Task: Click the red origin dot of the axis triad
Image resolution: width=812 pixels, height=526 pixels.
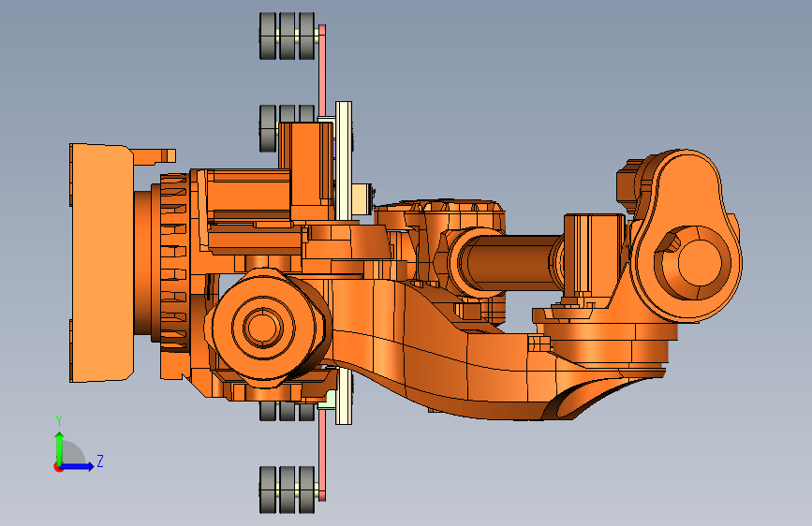Action: (x=58, y=467)
